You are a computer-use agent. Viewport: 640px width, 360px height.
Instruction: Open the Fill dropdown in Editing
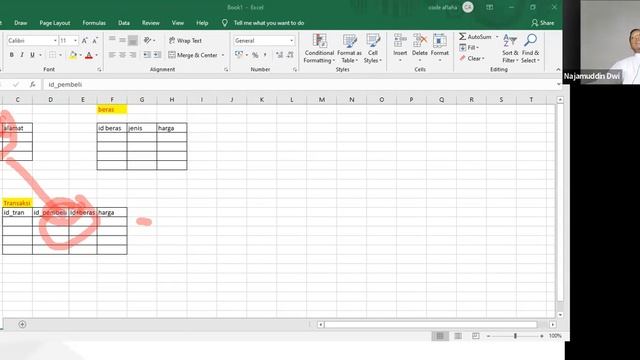pos(469,48)
